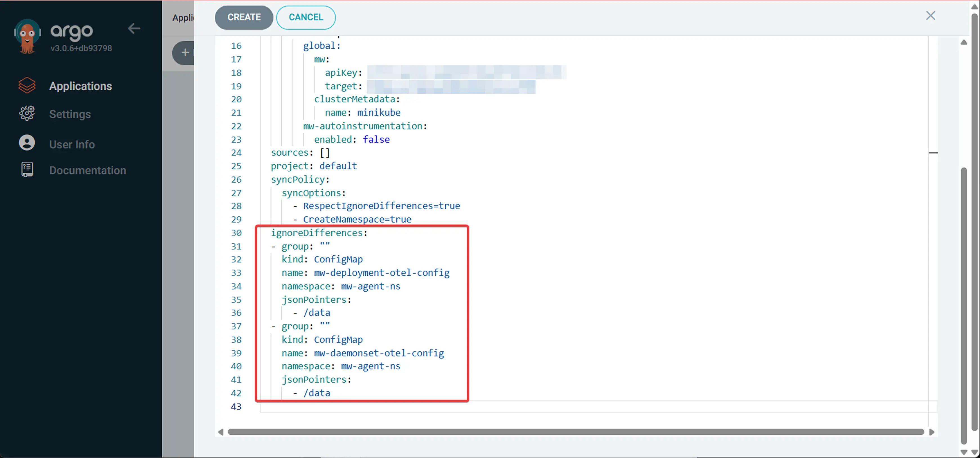Click the right arrow of the horizontal scrollbar
Screen dimensions: 980x458
coord(932,432)
